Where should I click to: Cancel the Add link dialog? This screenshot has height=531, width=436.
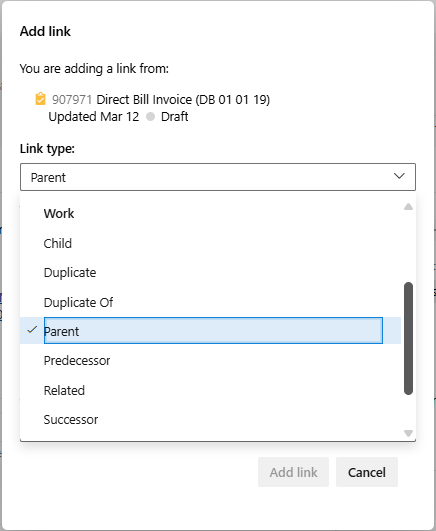367,472
